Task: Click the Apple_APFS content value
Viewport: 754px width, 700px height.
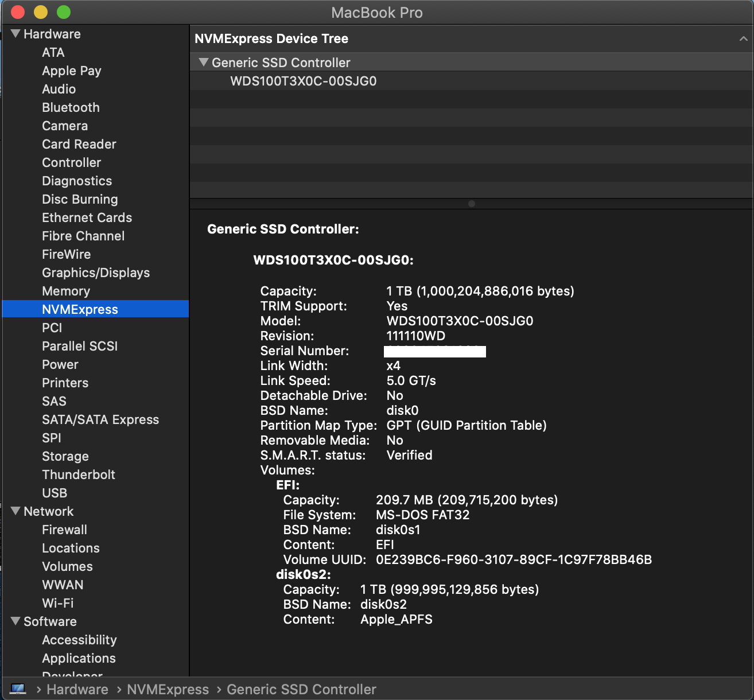Action: [x=397, y=619]
